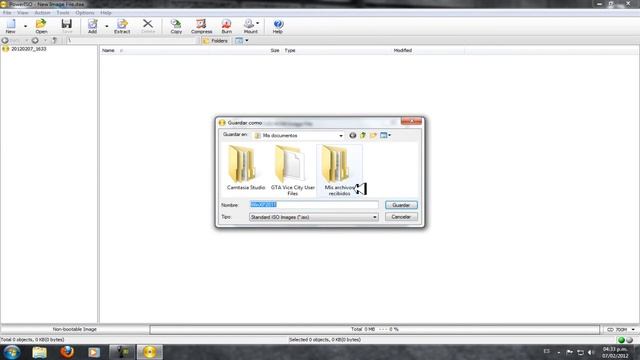Image resolution: width=640 pixels, height=360 pixels.
Task: Sort by the Modified column header
Action: (402, 50)
